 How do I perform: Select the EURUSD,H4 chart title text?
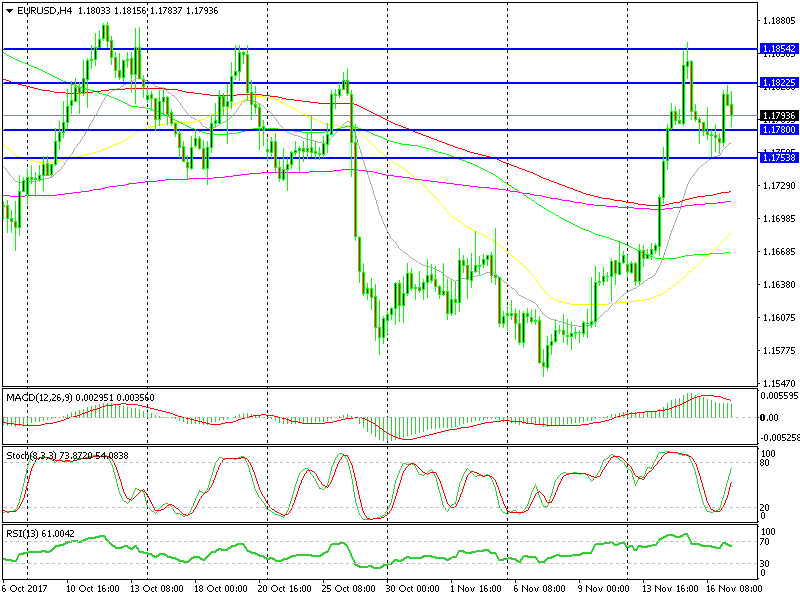(x=45, y=11)
